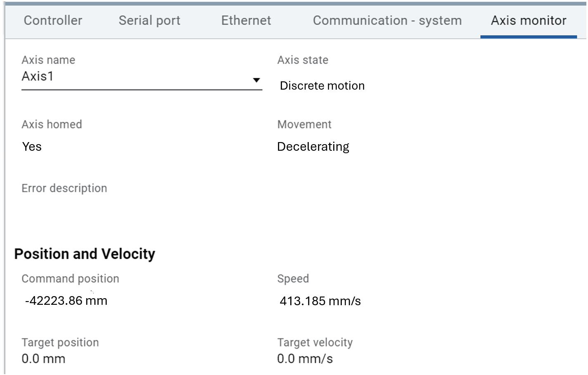588x375 pixels.
Task: Click the Command position value -42223.86 mm
Action: click(x=66, y=301)
